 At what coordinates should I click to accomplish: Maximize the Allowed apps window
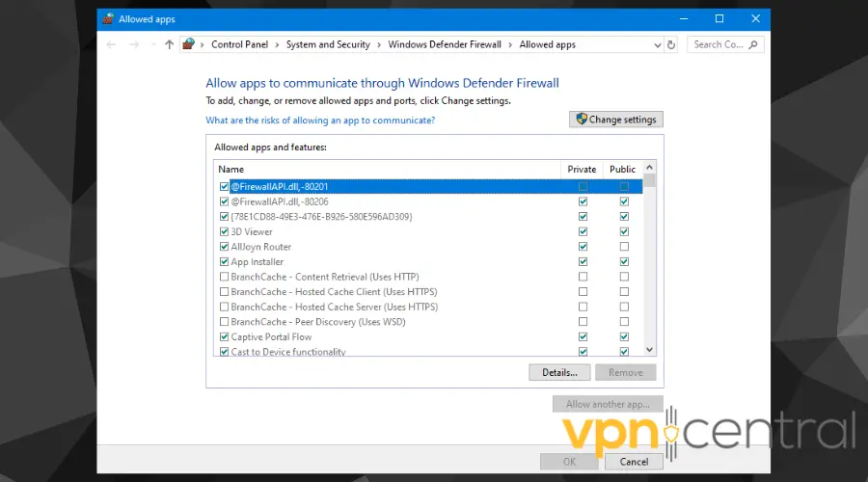pyautogui.click(x=719, y=19)
